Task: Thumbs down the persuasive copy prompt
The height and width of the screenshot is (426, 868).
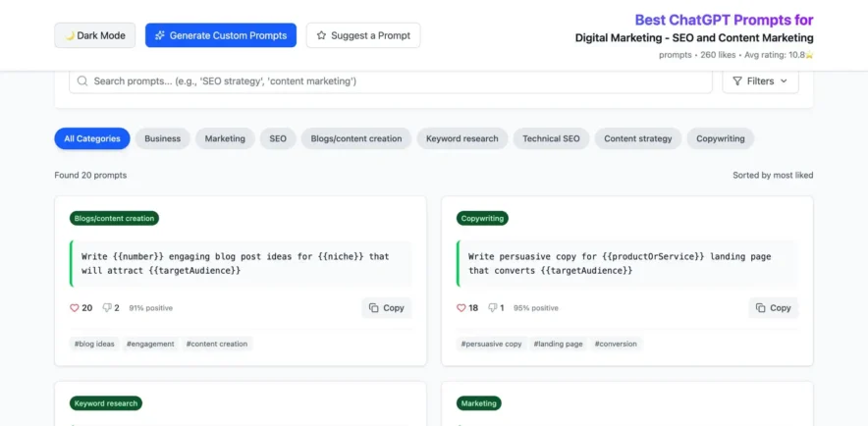Action: [494, 308]
